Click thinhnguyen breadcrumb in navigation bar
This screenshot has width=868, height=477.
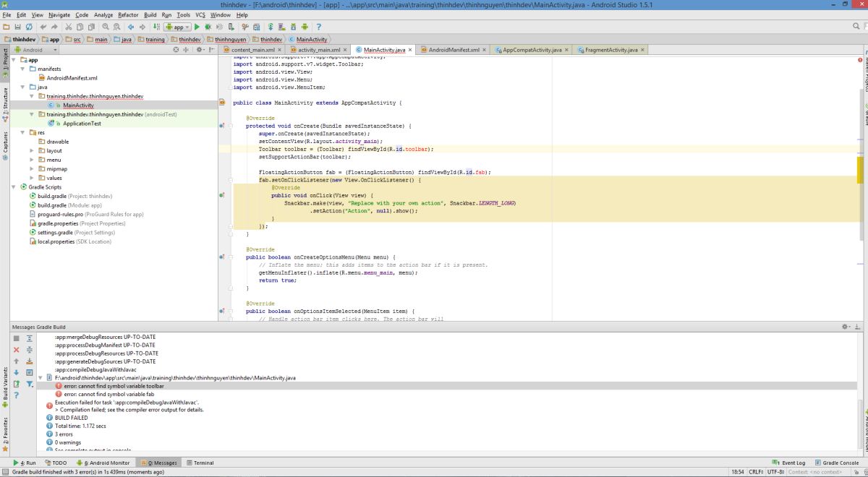(x=226, y=39)
